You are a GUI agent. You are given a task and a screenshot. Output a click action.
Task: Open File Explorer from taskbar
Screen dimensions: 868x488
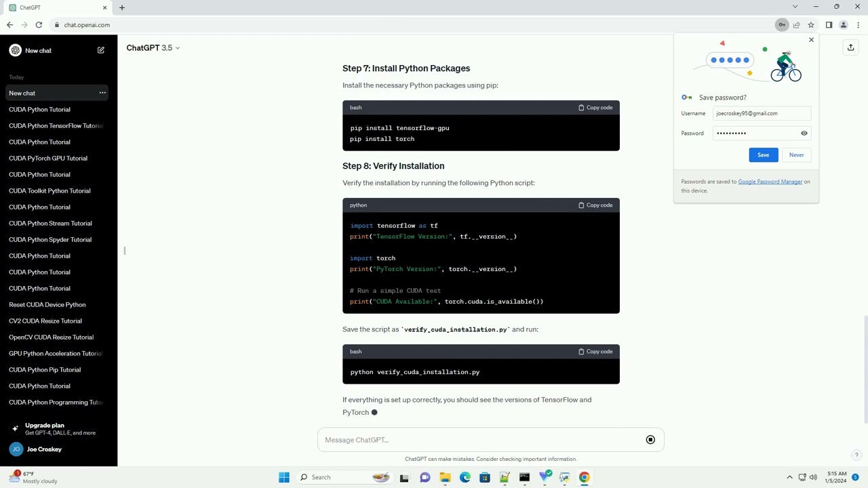click(445, 477)
